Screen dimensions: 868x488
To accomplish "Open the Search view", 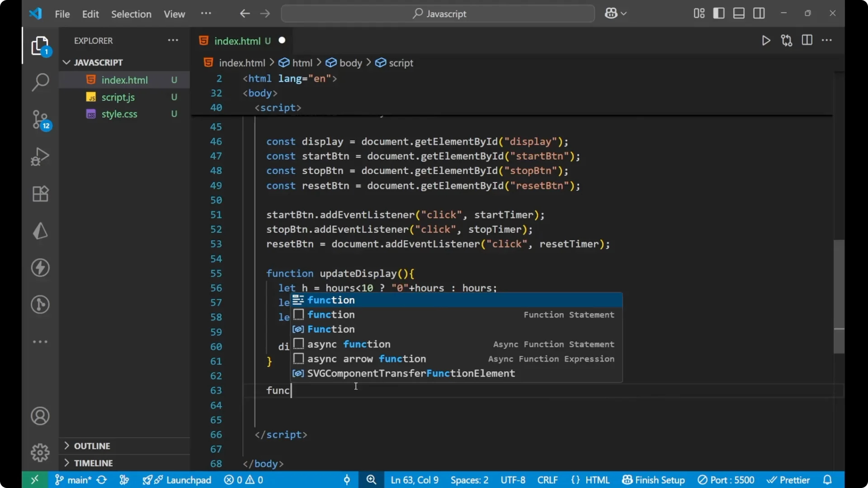I will [40, 82].
